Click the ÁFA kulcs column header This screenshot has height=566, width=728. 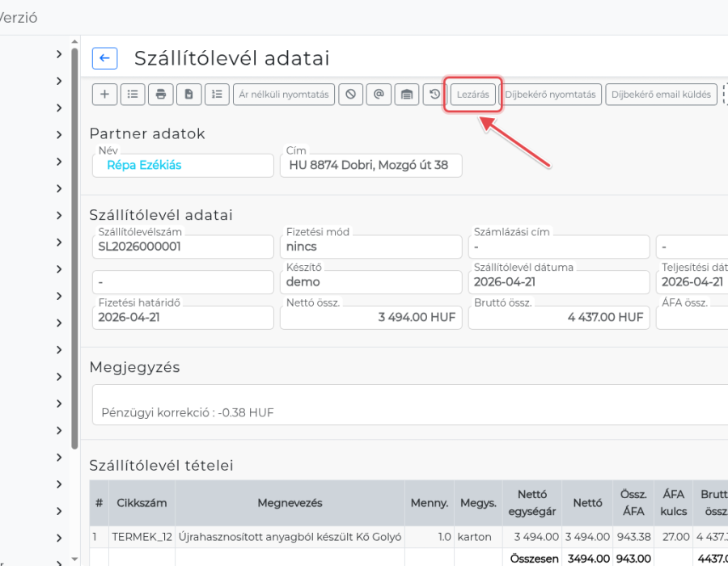click(674, 503)
